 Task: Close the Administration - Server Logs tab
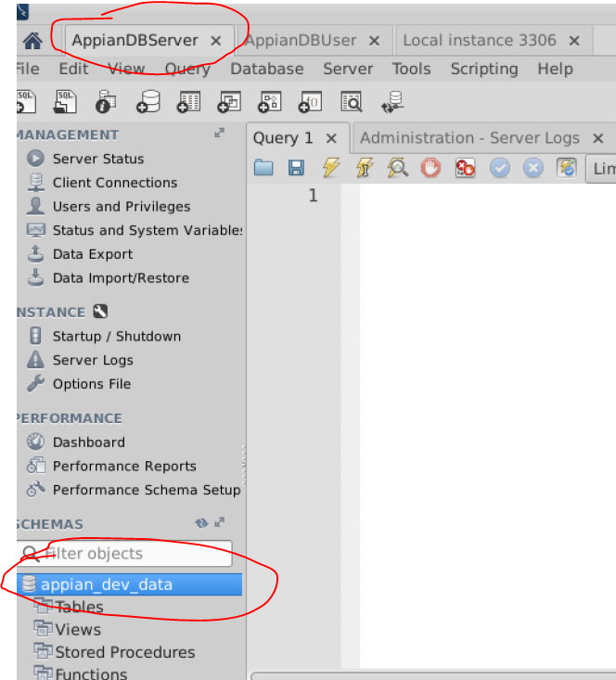[598, 139]
